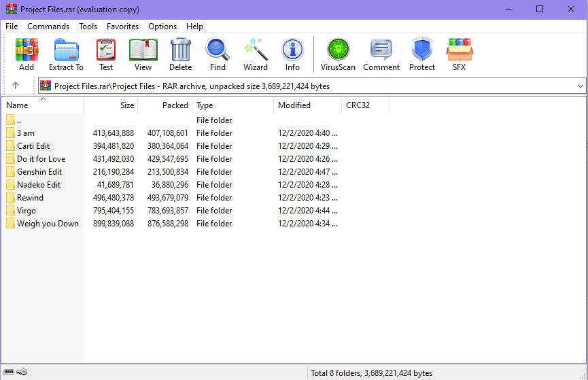Click the Genshin Edit folder icon
Viewport: 588px width, 380px height.
[x=10, y=172]
